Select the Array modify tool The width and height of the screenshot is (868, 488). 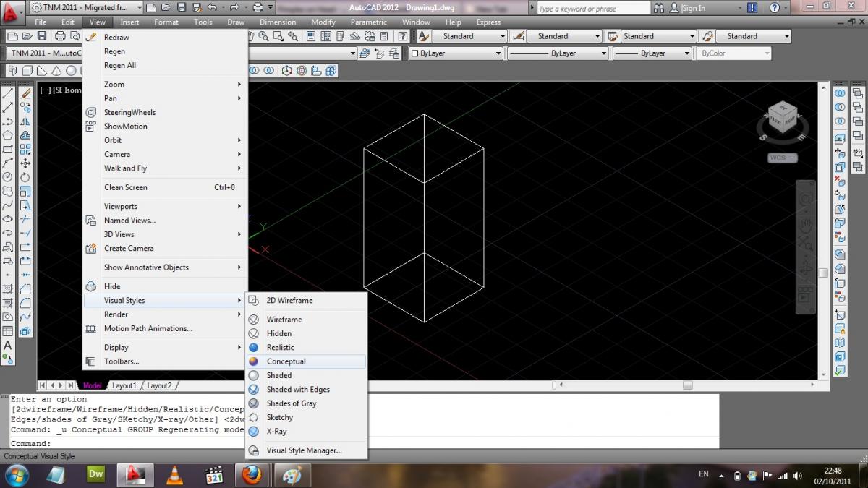tap(25, 149)
